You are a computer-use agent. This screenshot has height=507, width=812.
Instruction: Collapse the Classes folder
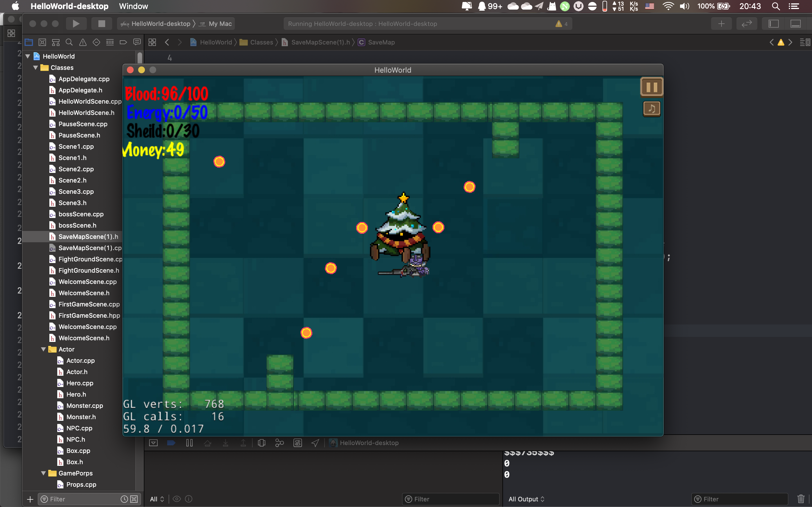coord(36,68)
